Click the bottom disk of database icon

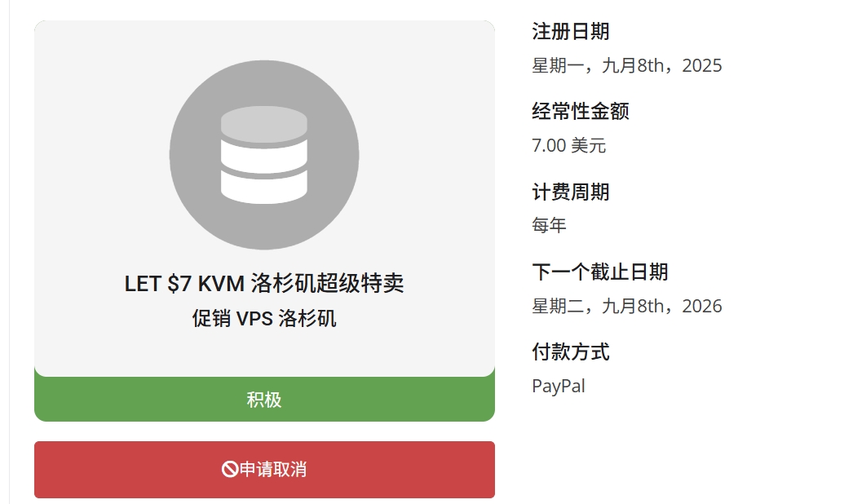coord(264,188)
